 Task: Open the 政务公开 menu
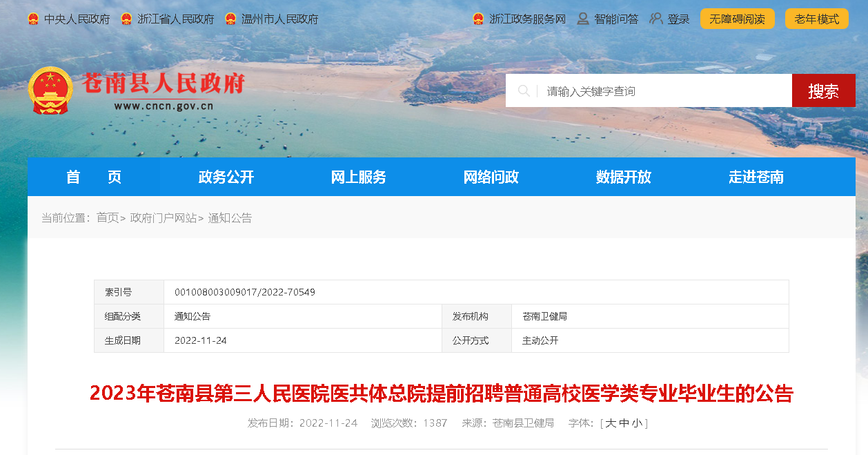(x=226, y=177)
